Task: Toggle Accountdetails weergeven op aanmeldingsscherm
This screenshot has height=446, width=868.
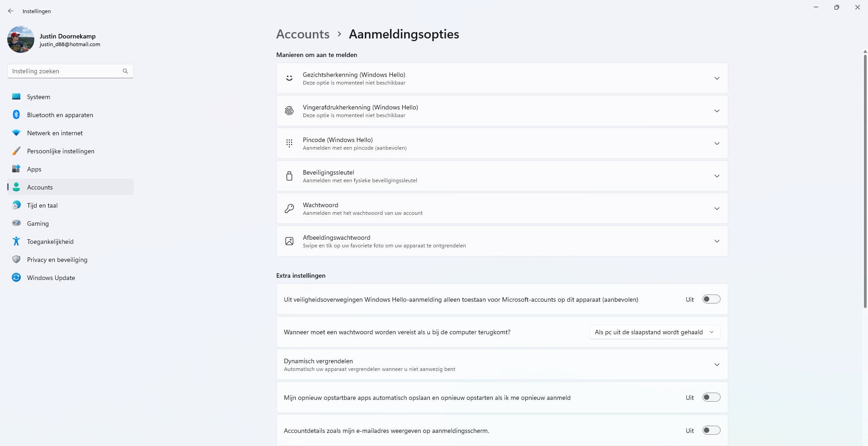Action: pyautogui.click(x=711, y=431)
